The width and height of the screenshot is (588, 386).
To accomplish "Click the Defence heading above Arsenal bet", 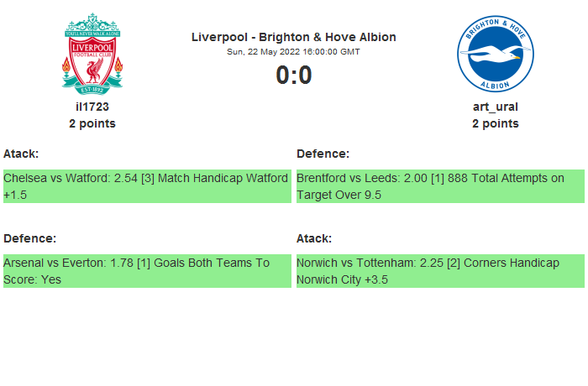I will pos(29,238).
